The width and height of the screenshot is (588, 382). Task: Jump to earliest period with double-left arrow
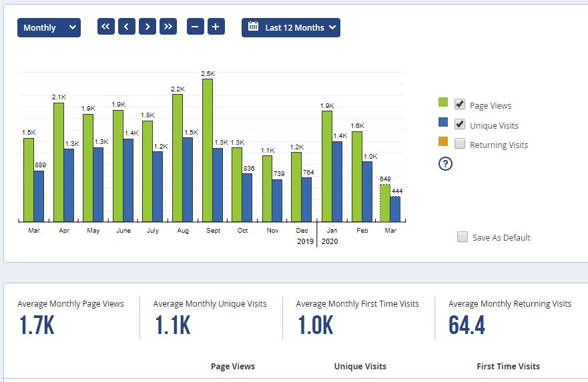pos(105,27)
